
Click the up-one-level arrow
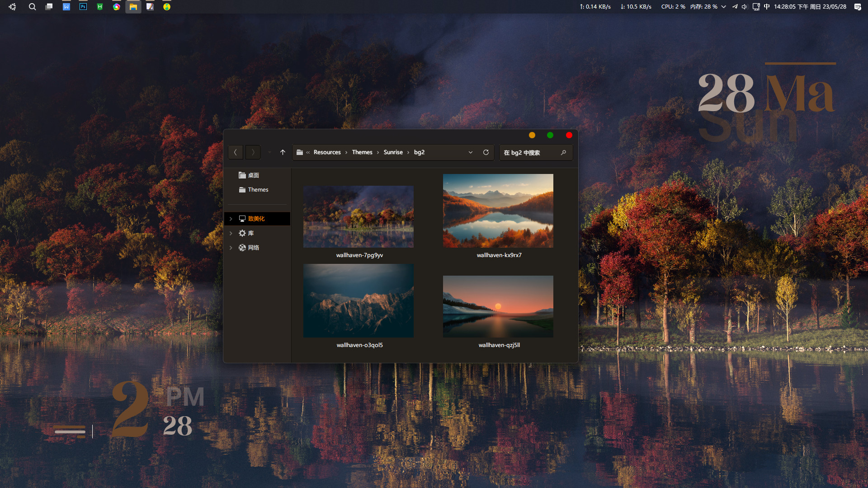pos(283,152)
